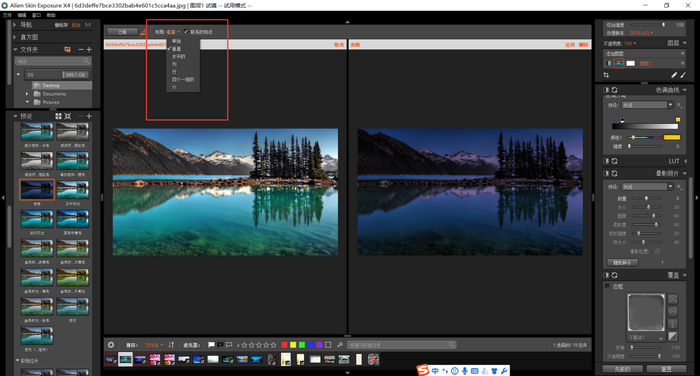Screen dimensions: 700x376
Task: Open the last menu in the menu bar
Action: coord(51,15)
